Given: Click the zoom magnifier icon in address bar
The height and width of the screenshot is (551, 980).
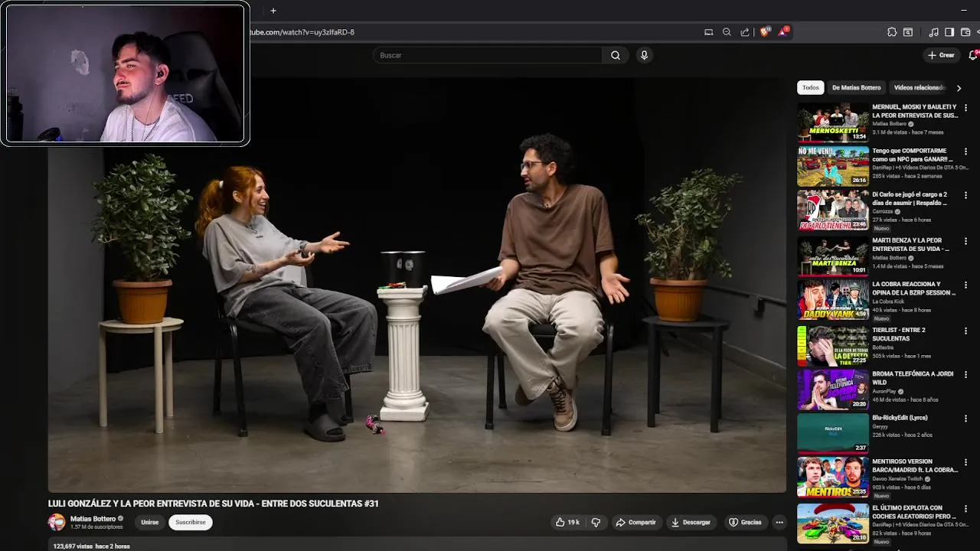Looking at the screenshot, I should tap(727, 32).
